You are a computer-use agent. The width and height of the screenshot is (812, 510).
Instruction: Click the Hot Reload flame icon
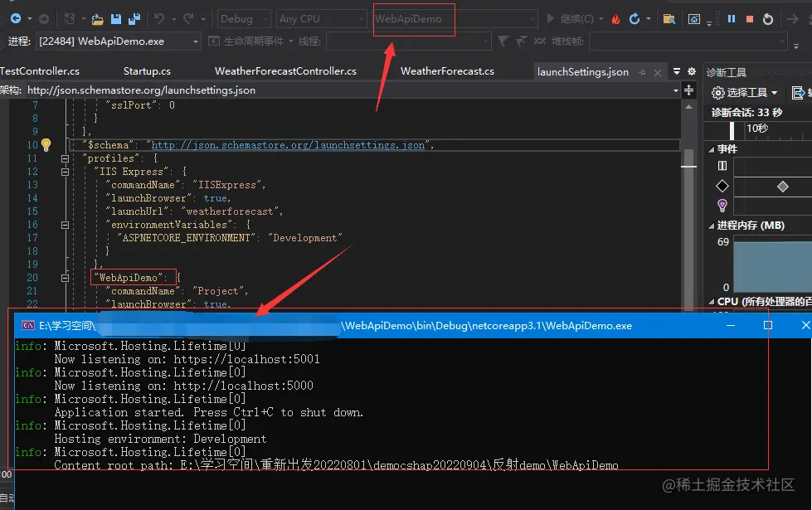[615, 19]
